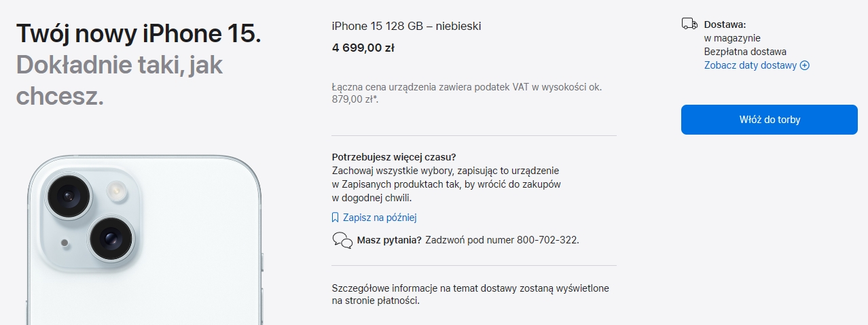Select the 'Zapisz na później' link
This screenshot has height=325, width=868.
pyautogui.click(x=379, y=218)
